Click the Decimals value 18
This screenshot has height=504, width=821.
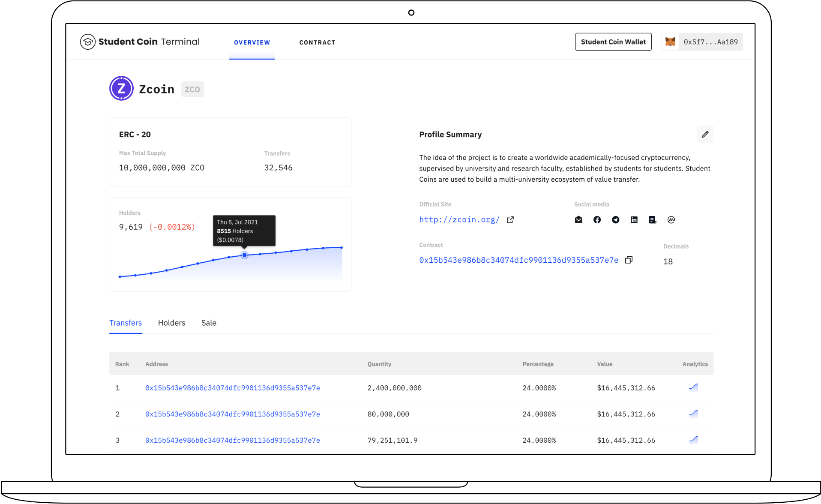[x=668, y=261]
